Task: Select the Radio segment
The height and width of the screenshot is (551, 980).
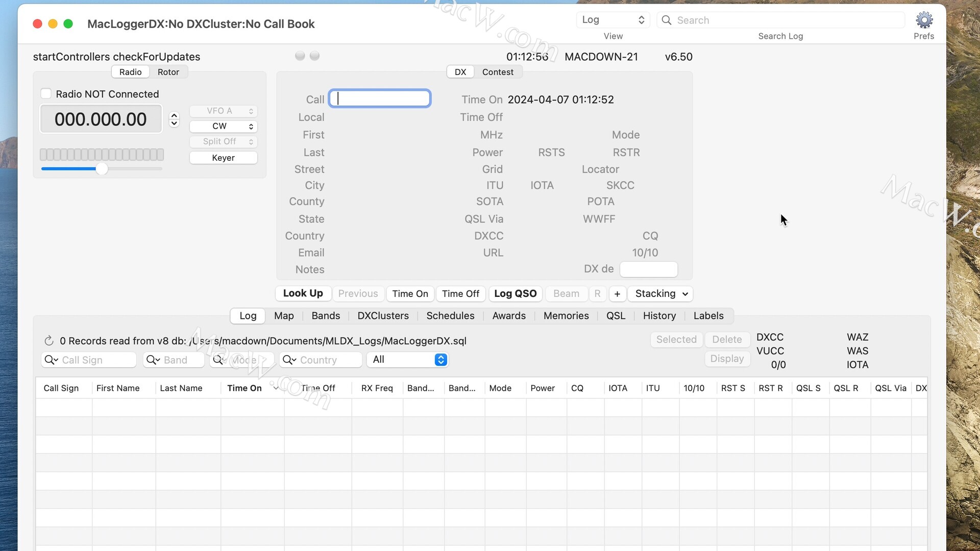Action: point(131,72)
